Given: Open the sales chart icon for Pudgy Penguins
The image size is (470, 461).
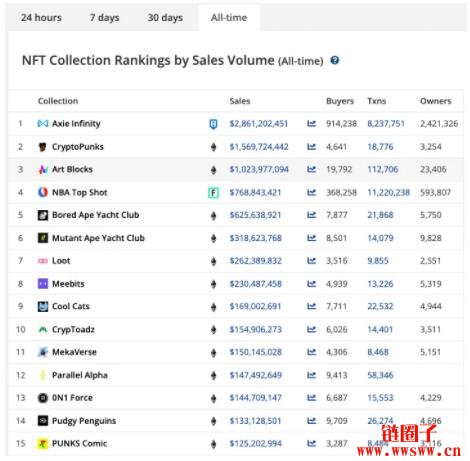Looking at the screenshot, I should (311, 421).
